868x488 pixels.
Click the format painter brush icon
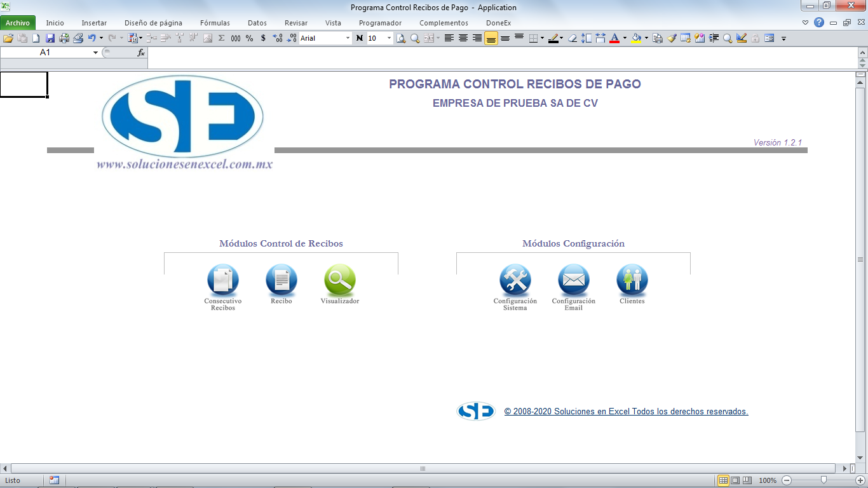pyautogui.click(x=672, y=38)
